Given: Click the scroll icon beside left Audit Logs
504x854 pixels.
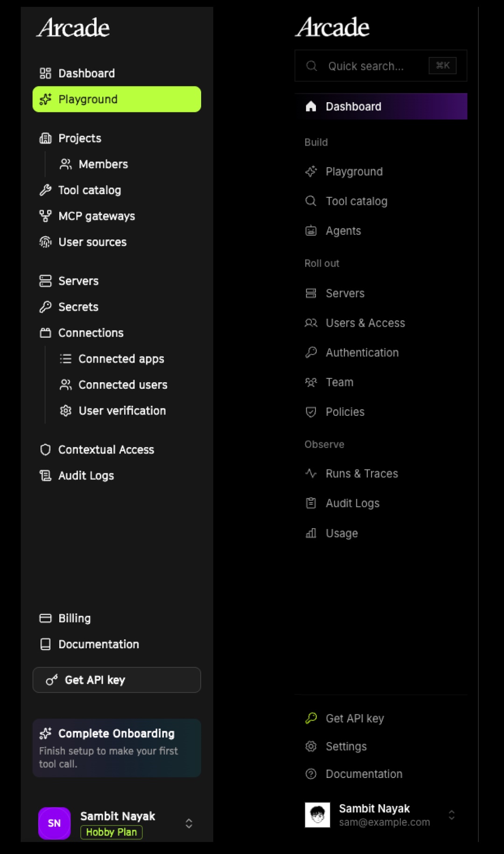Looking at the screenshot, I should pos(45,476).
